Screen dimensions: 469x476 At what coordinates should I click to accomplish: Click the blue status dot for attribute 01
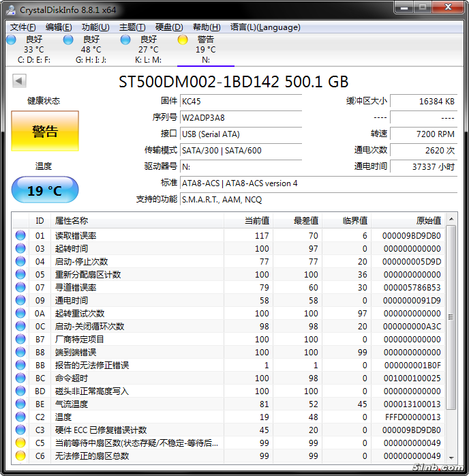tap(20, 235)
